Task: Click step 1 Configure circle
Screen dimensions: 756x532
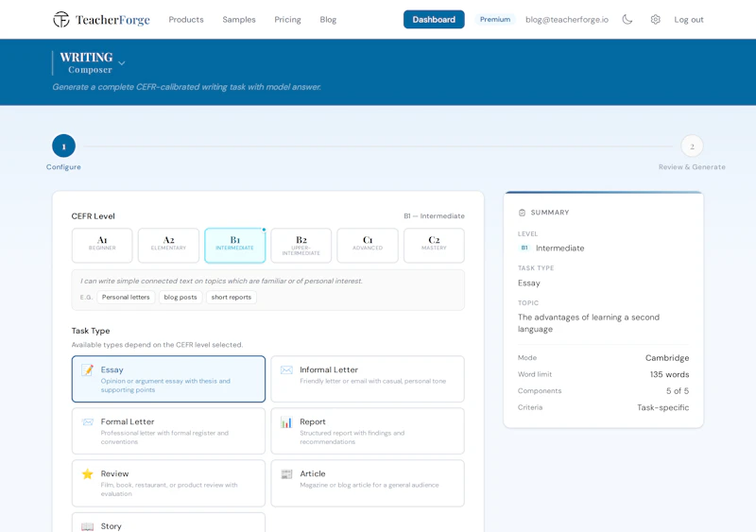Action: click(63, 146)
